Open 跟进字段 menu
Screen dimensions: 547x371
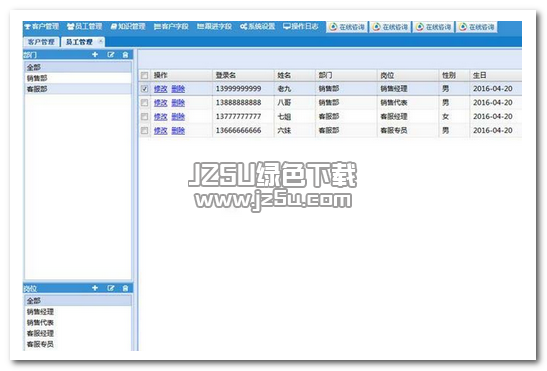coord(214,27)
